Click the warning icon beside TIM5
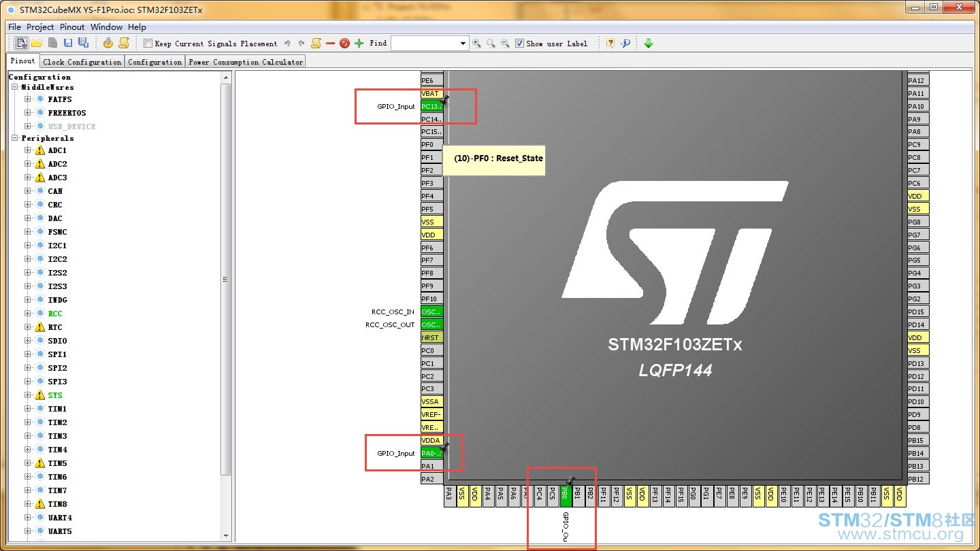This screenshot has width=980, height=551. pyautogui.click(x=40, y=463)
